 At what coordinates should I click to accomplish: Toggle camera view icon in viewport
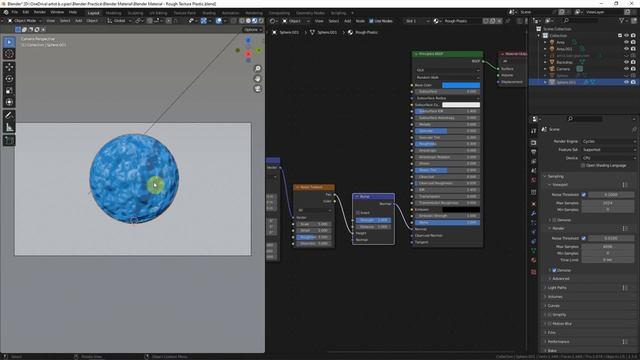(258, 89)
